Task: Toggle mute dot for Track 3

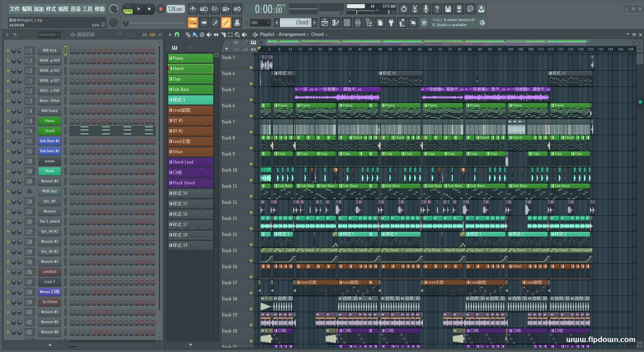Action: pos(251,68)
